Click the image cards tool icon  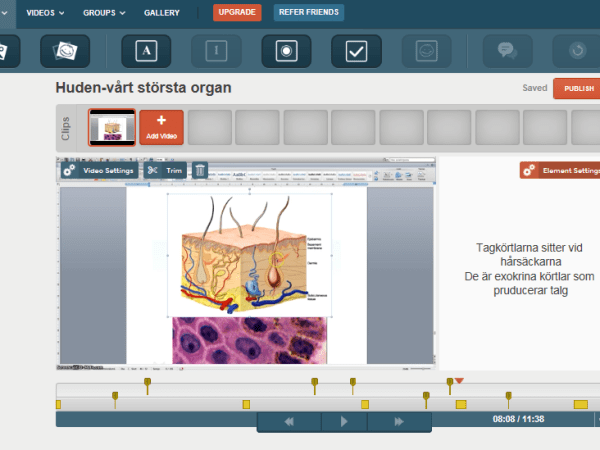[64, 51]
